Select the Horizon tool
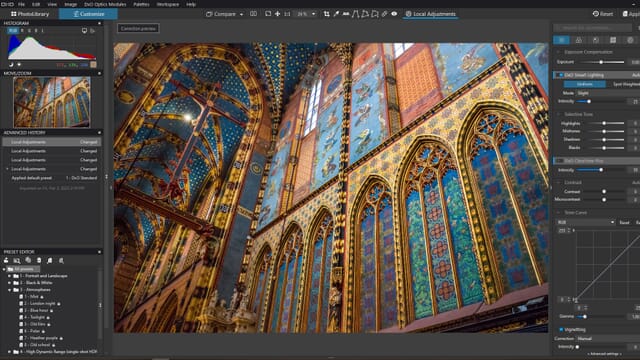Viewport: 640px width, 360px height. coord(346,14)
